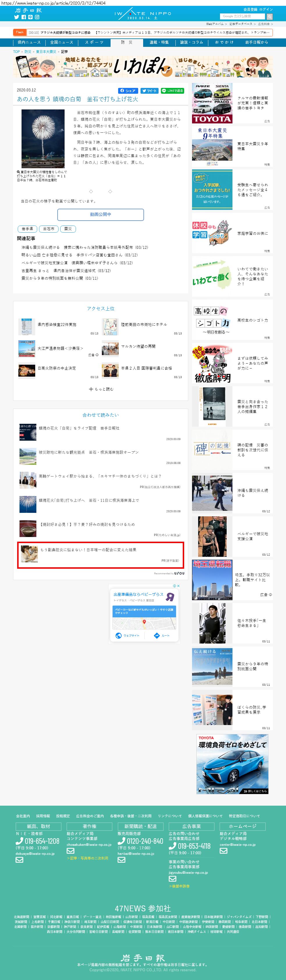Open the Instagram icon in the header
The width and height of the screenshot is (286, 980).
[37, 17]
